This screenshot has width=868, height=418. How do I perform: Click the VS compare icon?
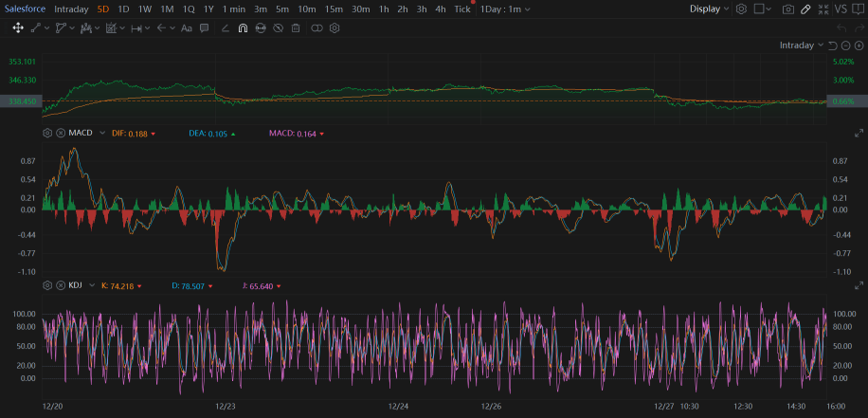[841, 9]
